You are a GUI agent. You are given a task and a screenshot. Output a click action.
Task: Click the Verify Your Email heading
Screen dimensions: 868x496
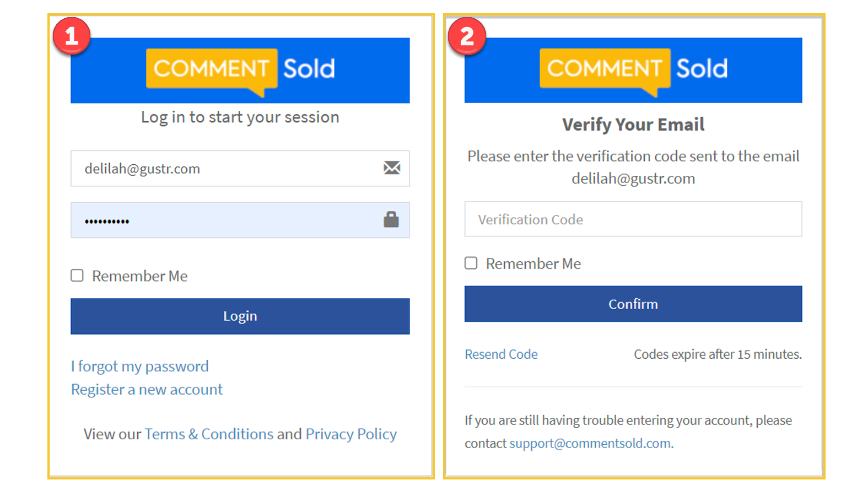633,125
